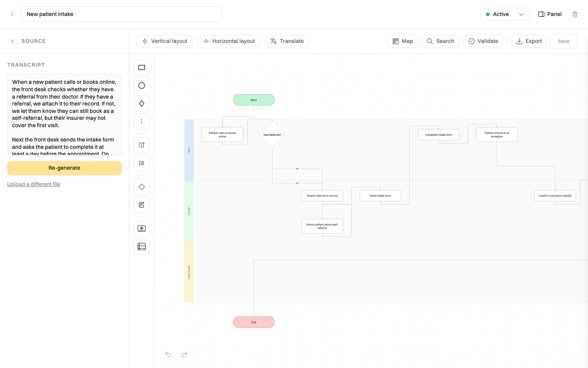Image resolution: width=588 pixels, height=368 pixels.
Task: Select the Confirm insurance details node
Action: tap(555, 196)
